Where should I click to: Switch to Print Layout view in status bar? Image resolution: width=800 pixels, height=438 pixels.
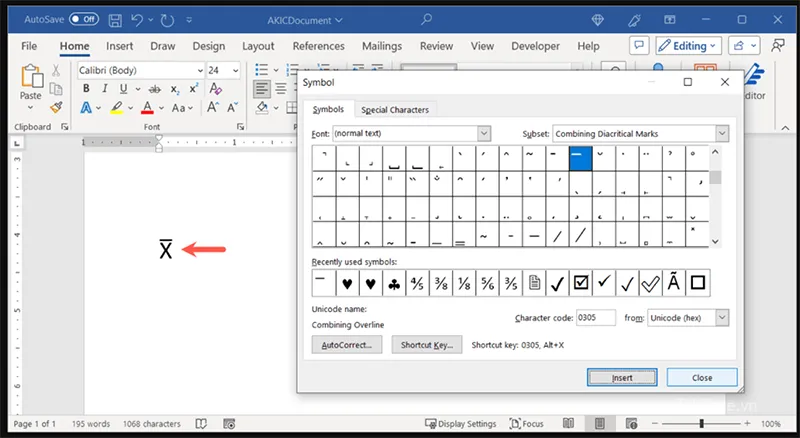[599, 423]
